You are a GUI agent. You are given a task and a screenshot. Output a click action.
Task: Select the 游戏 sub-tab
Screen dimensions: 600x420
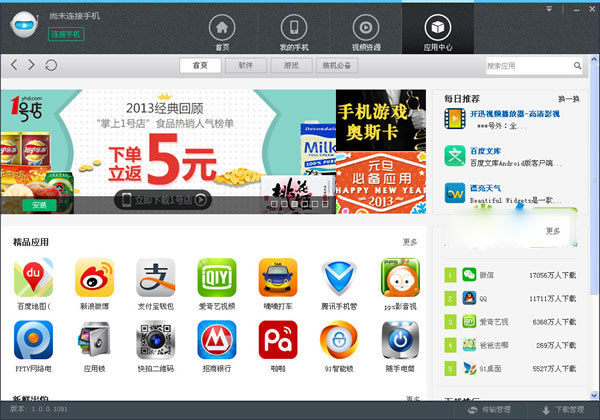coord(291,65)
